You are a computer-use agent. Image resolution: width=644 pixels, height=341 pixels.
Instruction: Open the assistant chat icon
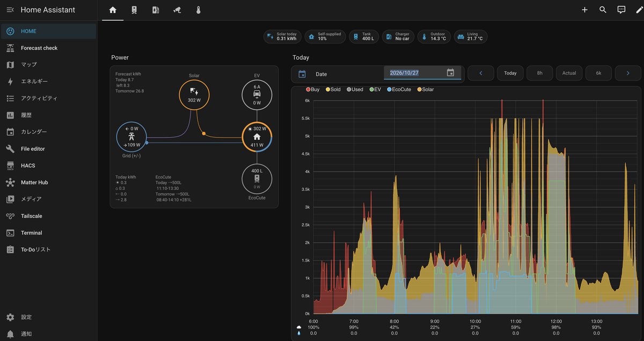(x=621, y=10)
